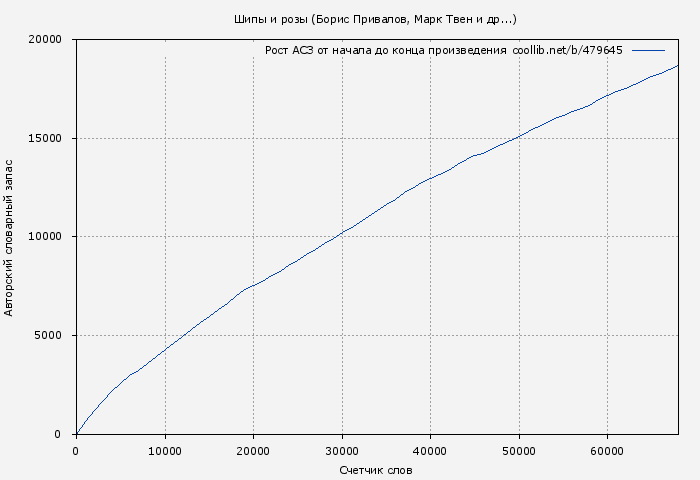The width and height of the screenshot is (700, 480).
Task: Click the curve where it crosses x=30000
Action: [342, 232]
